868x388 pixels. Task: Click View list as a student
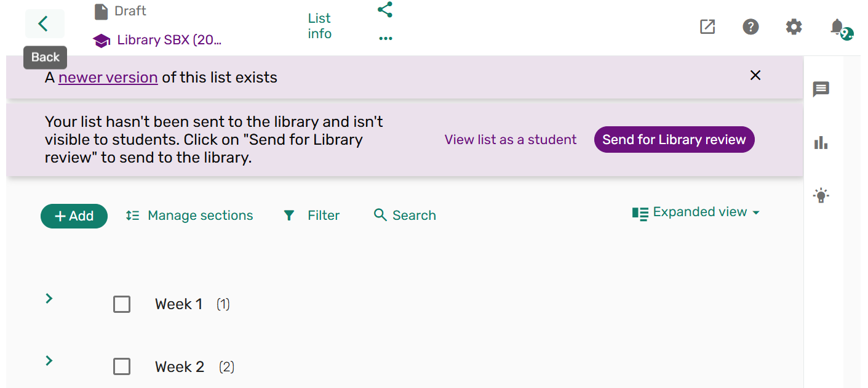(510, 139)
